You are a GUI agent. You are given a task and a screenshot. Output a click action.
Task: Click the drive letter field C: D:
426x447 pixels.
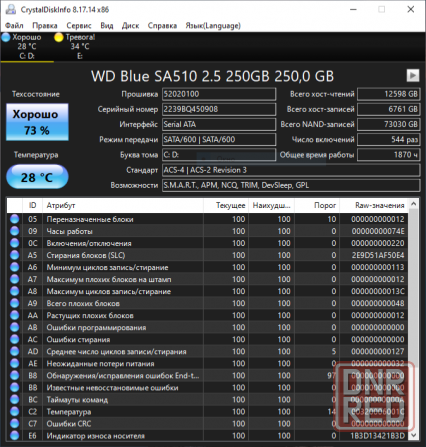[219, 155]
